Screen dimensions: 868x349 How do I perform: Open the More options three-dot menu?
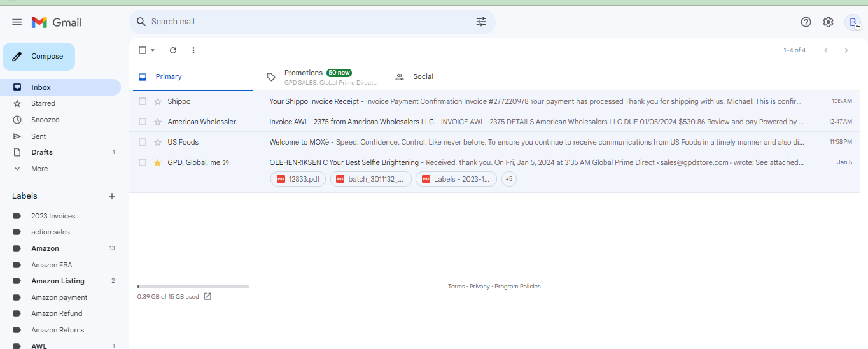[193, 50]
